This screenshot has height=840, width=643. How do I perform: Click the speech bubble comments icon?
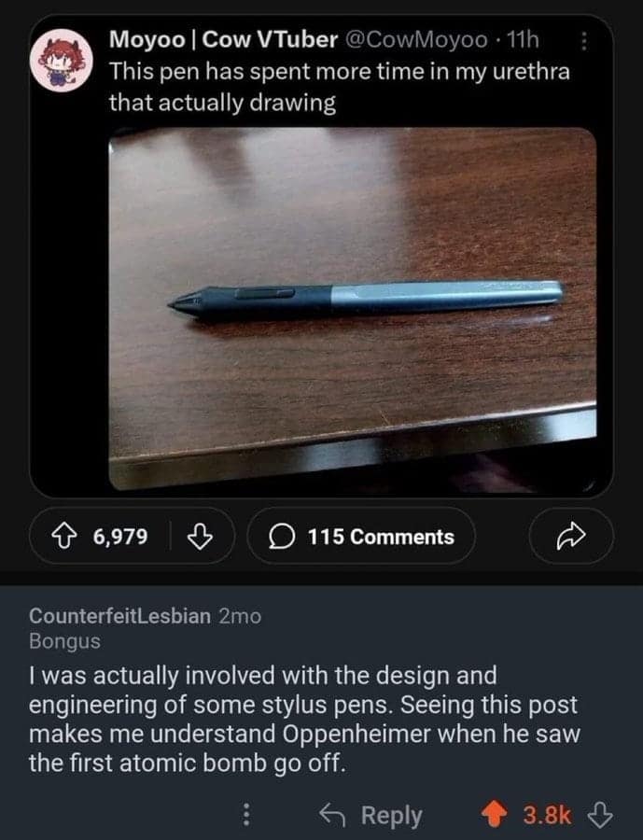point(282,536)
